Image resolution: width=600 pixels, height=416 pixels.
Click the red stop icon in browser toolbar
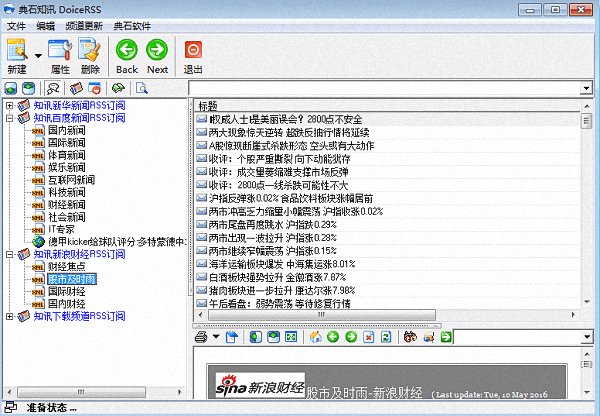(369, 337)
